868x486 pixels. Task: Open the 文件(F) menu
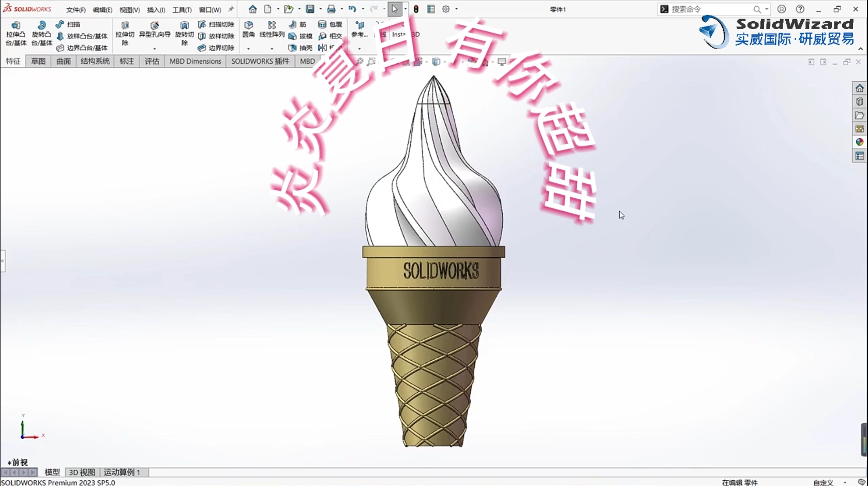76,10
